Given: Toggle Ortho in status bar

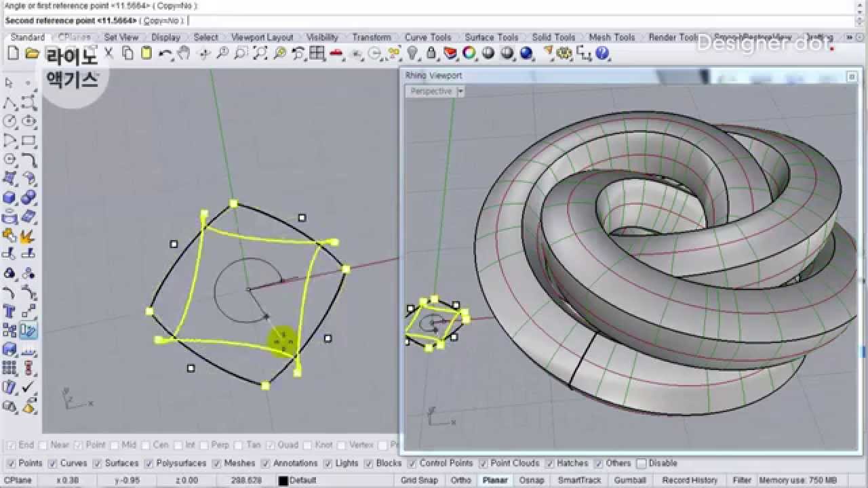Looking at the screenshot, I should pos(461,481).
